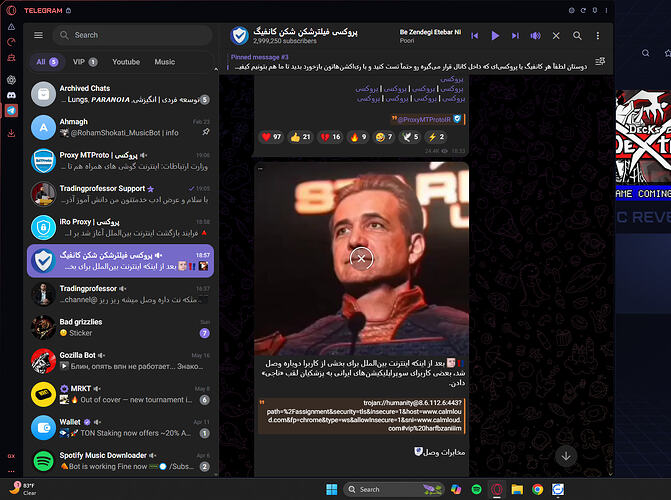This screenshot has height=500, width=671.
Task: Open File Explorer from the taskbar
Action: click(x=517, y=489)
